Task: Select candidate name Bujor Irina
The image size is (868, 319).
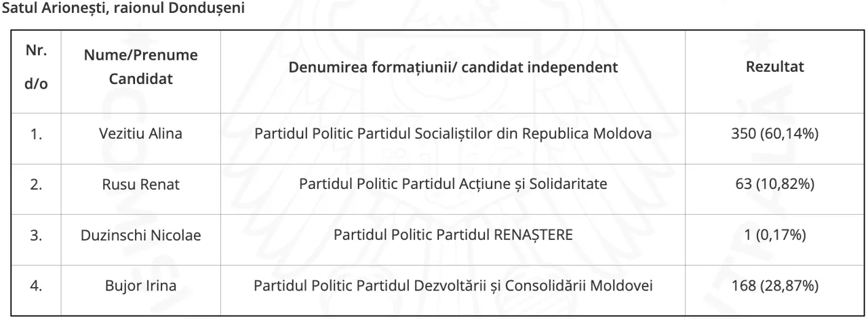Action: pyautogui.click(x=140, y=285)
